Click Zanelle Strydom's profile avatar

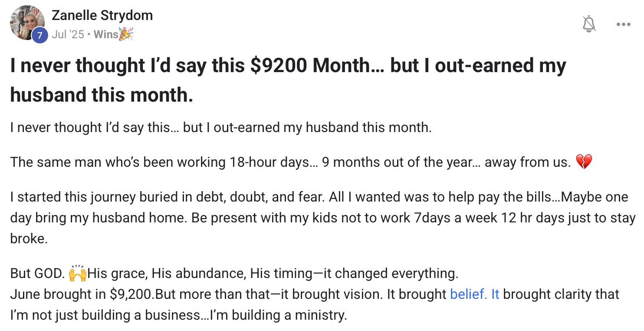pos(27,23)
